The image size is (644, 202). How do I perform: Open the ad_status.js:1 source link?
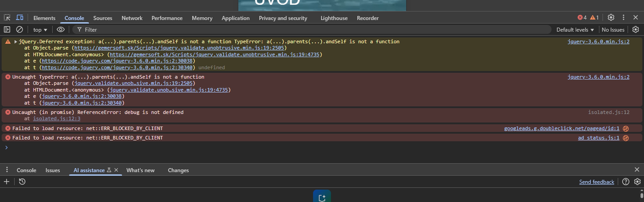click(x=598, y=138)
